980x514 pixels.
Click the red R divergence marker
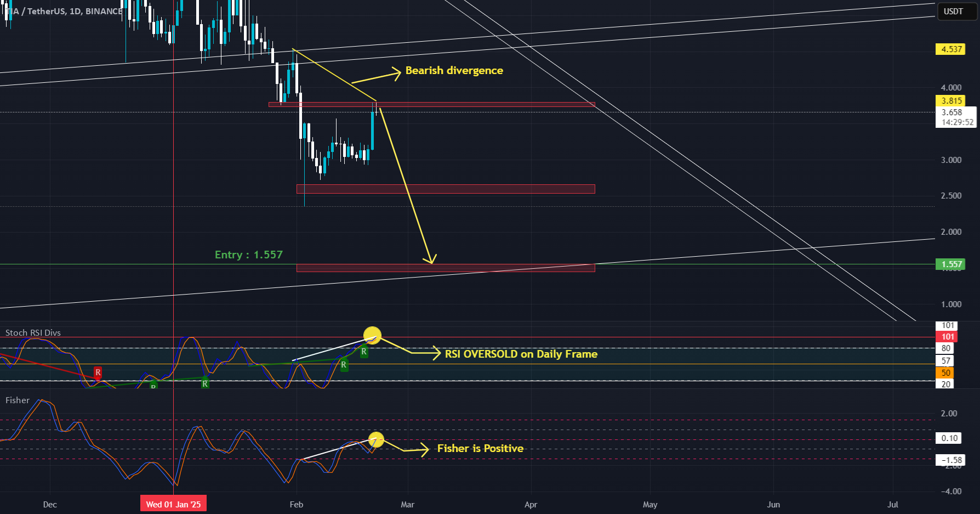98,372
